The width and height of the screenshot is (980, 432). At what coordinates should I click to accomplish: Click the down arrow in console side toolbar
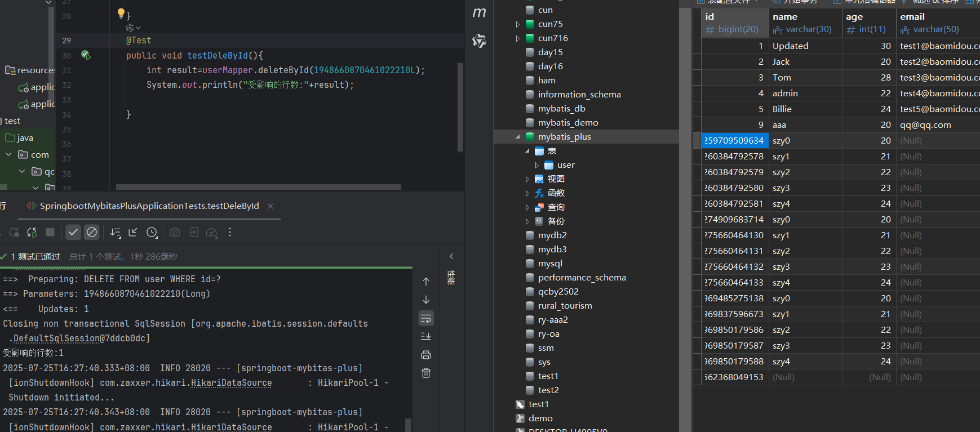pyautogui.click(x=426, y=300)
